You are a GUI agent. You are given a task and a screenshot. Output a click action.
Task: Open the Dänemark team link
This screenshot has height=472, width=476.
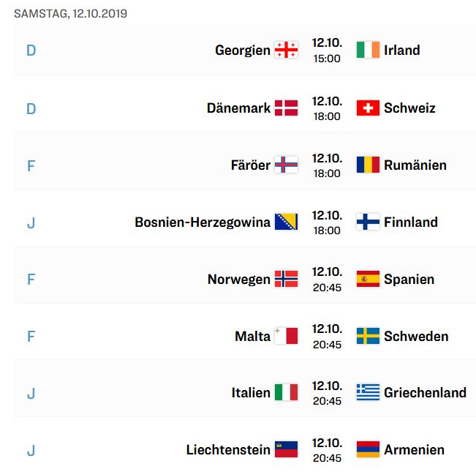pos(238,108)
